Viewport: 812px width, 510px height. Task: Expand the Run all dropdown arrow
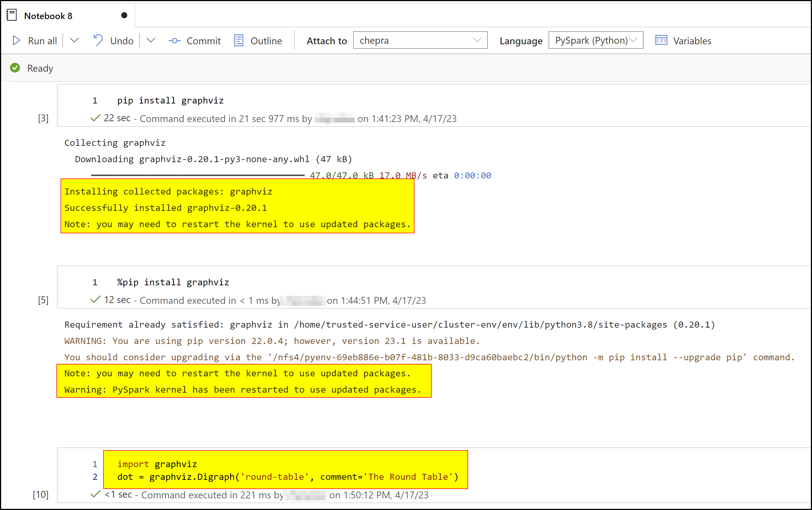[74, 40]
